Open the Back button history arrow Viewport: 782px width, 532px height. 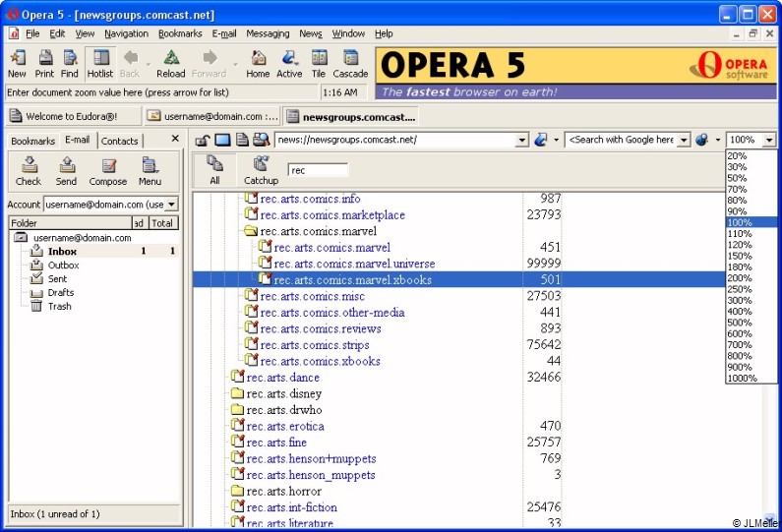tap(149, 65)
